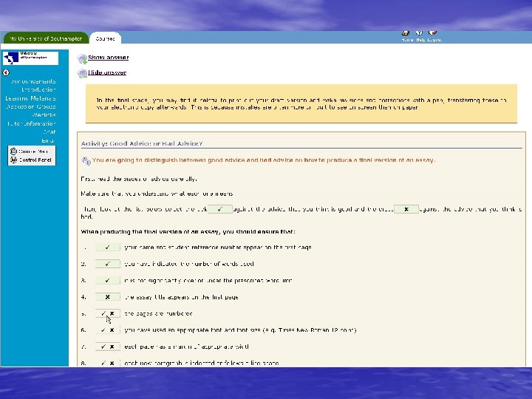Cross item 6 about appropriate font

(x=112, y=330)
